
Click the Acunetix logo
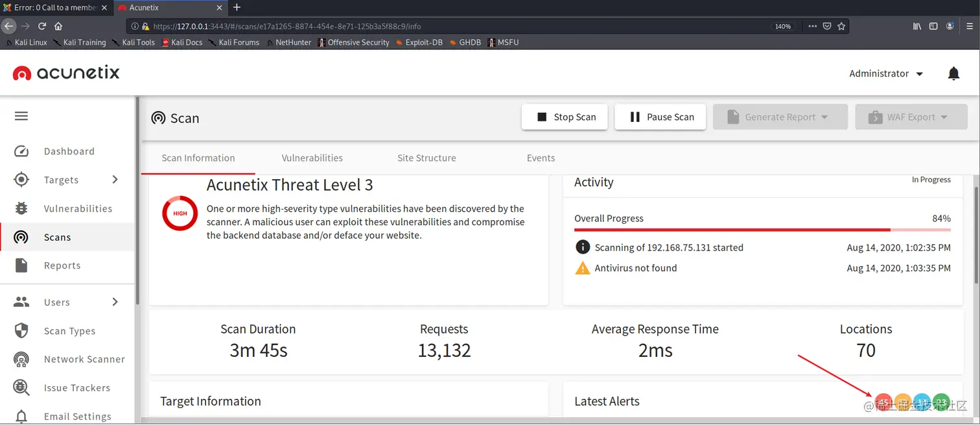[67, 73]
